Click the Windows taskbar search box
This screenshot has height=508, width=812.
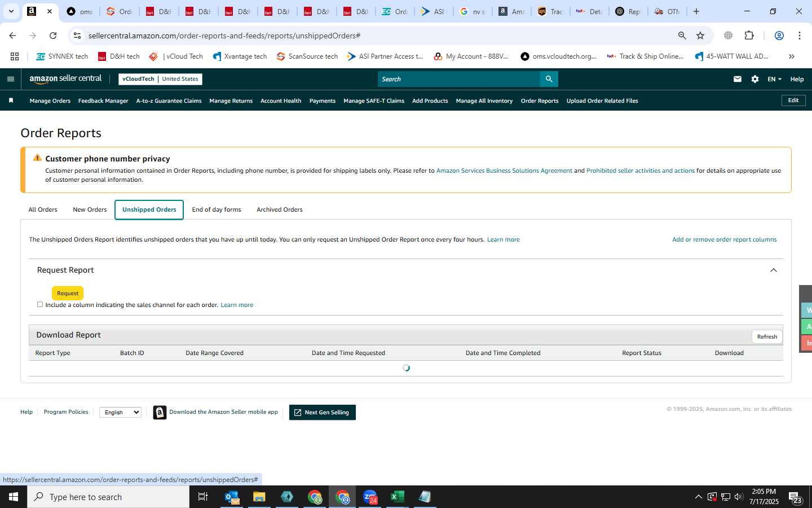pos(108,497)
